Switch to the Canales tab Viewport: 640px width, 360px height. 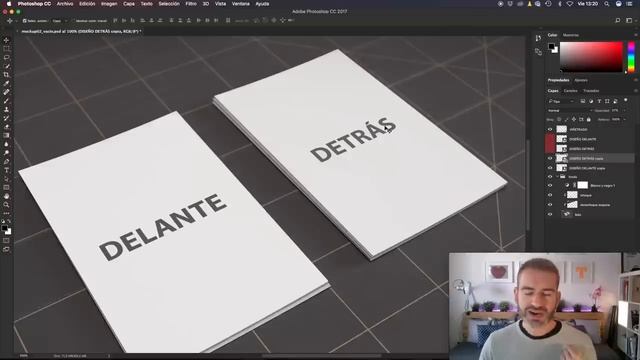tap(570, 91)
